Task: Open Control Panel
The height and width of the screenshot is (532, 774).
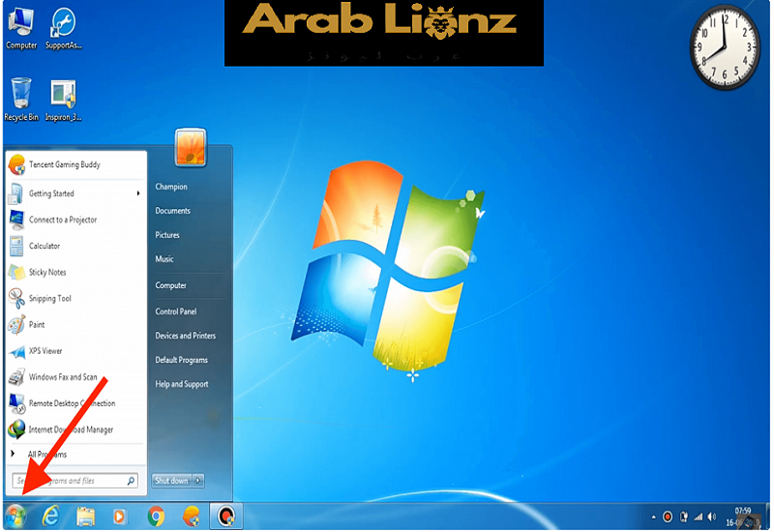Action: [176, 311]
